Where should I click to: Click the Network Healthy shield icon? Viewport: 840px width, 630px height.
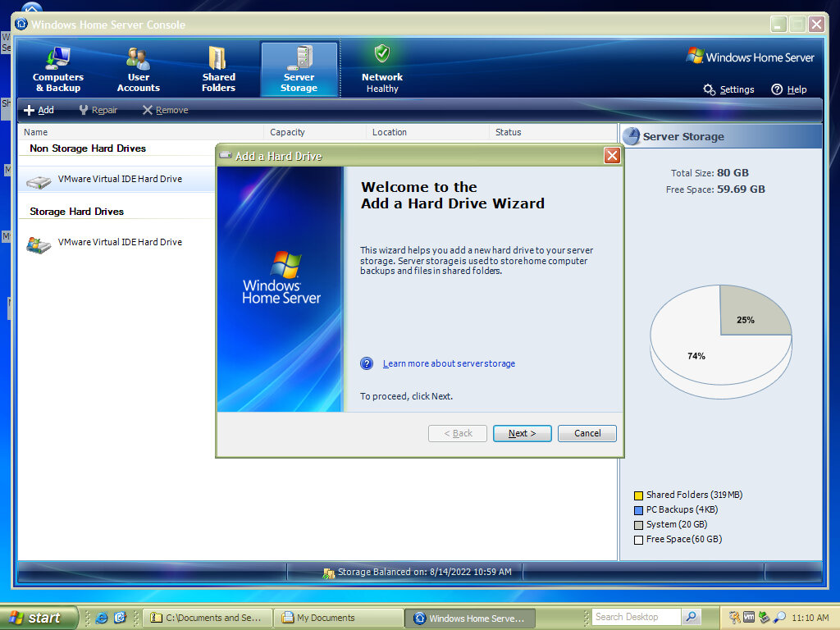tap(382, 54)
